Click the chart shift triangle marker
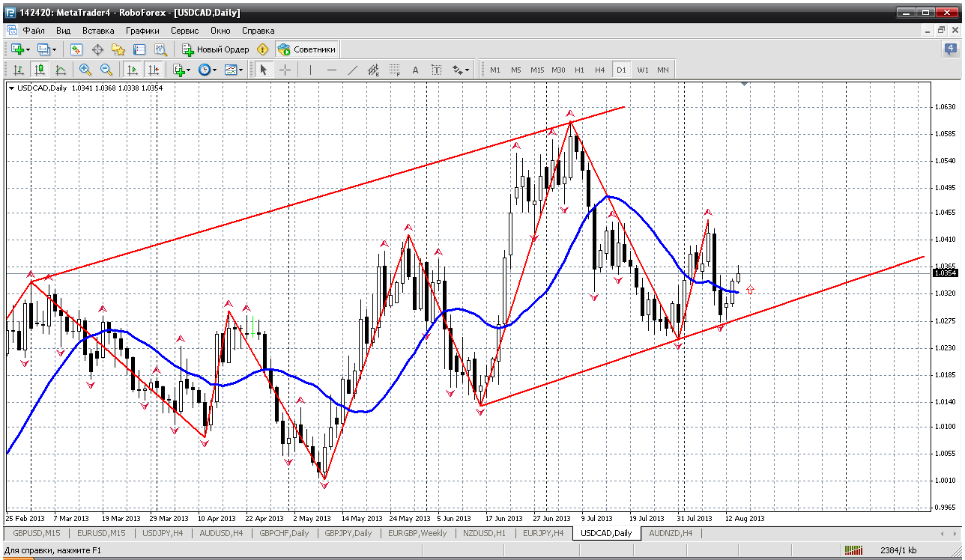965x560 pixels. 744,85
